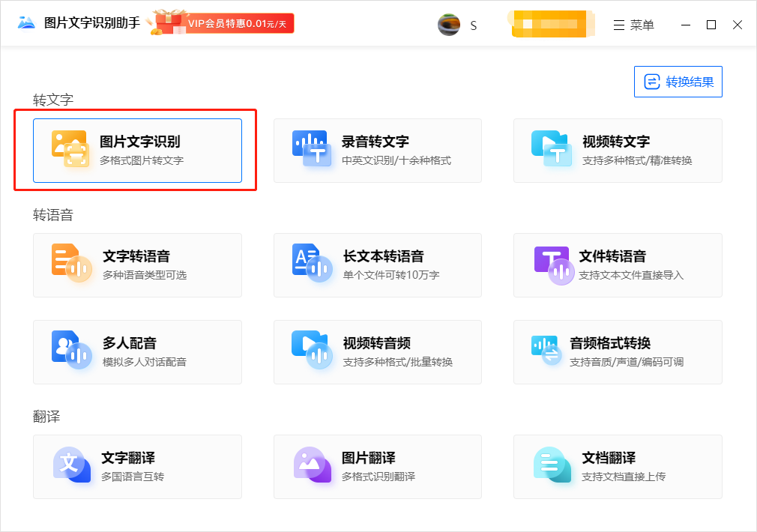Viewport: 757px width, 532px height.
Task: Click the 图片文字识别 image OCR icon
Action: tap(70, 148)
